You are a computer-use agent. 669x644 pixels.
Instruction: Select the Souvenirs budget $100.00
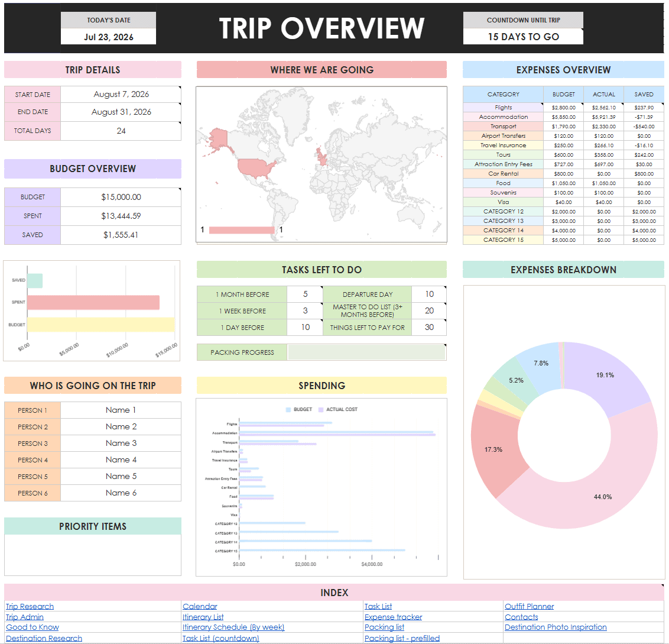pos(563,193)
